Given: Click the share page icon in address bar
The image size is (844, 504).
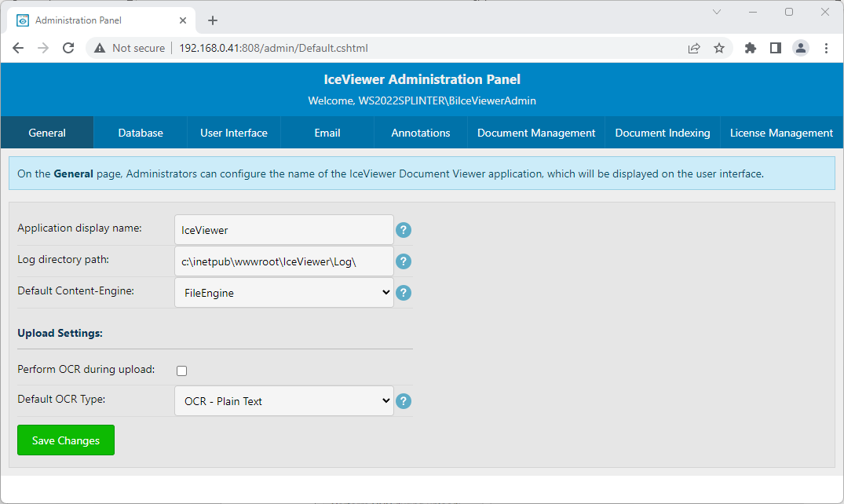Looking at the screenshot, I should click(694, 48).
